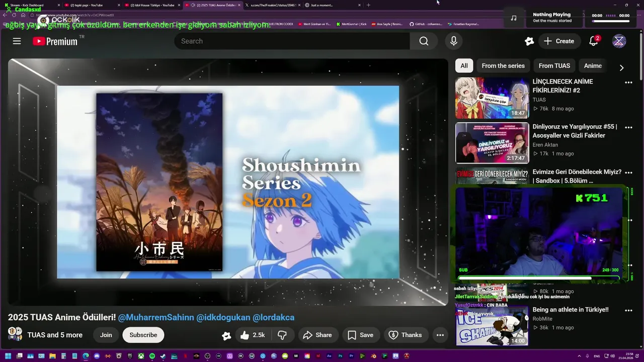Screen dimensions: 644x362
Task: Click the Create button
Action: (x=558, y=41)
